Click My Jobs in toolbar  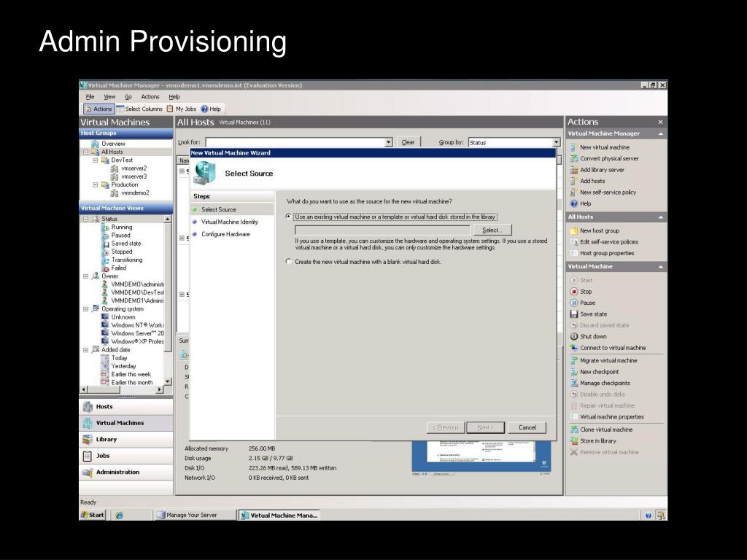click(182, 109)
